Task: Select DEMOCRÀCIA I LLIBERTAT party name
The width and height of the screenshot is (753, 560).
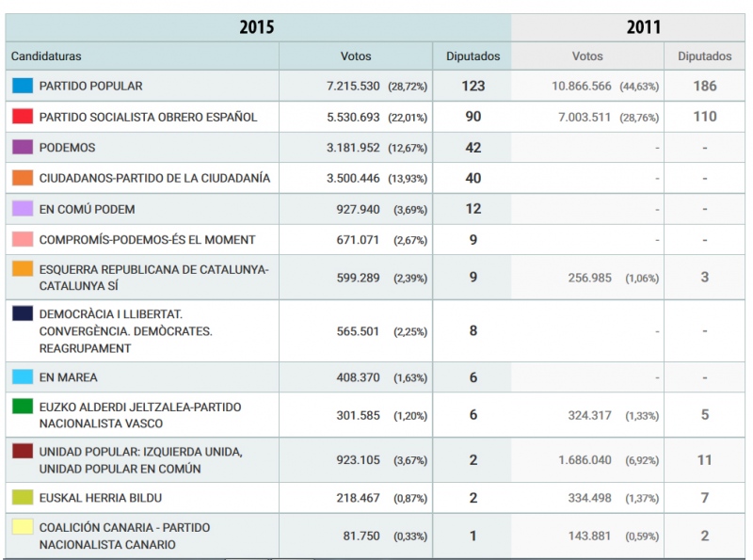Action: (x=126, y=331)
